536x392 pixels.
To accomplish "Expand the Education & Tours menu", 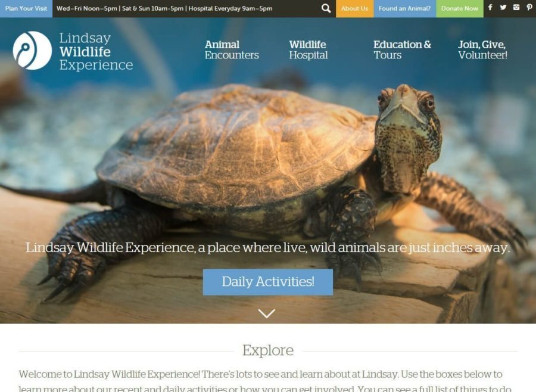I will coord(402,50).
